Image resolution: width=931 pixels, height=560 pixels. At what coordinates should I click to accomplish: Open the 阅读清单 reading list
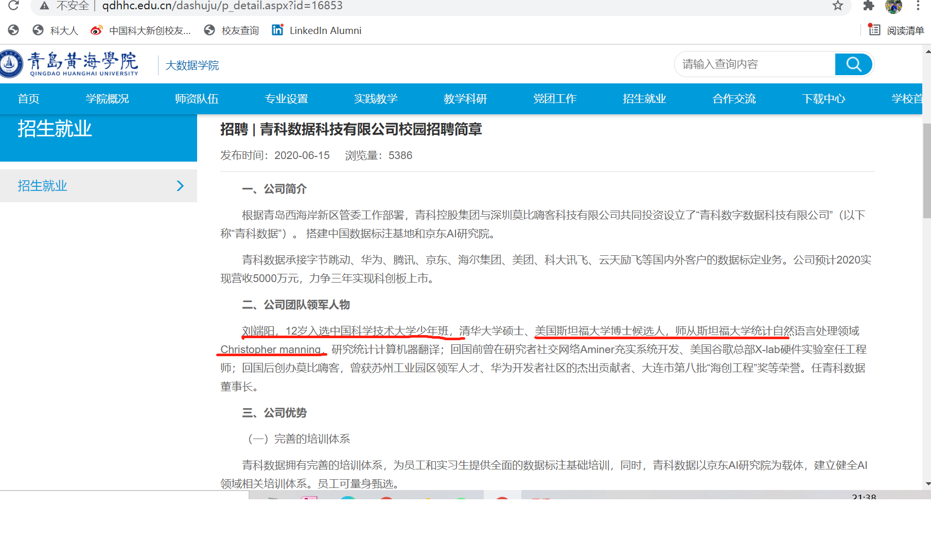[896, 30]
